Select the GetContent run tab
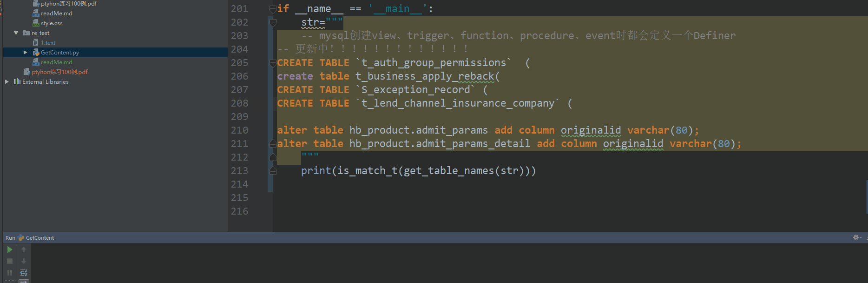Image resolution: width=868 pixels, height=283 pixels. (39, 238)
